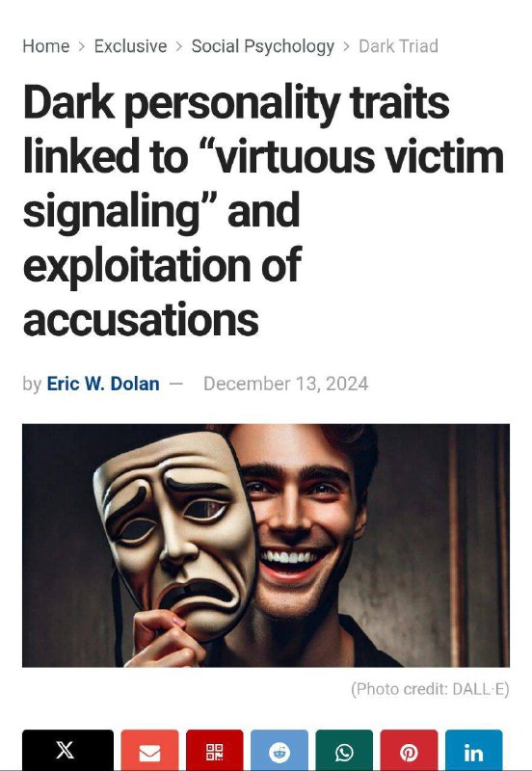Click the DALL·E photo credit caption
The height and width of the screenshot is (771, 532).
pos(430,689)
